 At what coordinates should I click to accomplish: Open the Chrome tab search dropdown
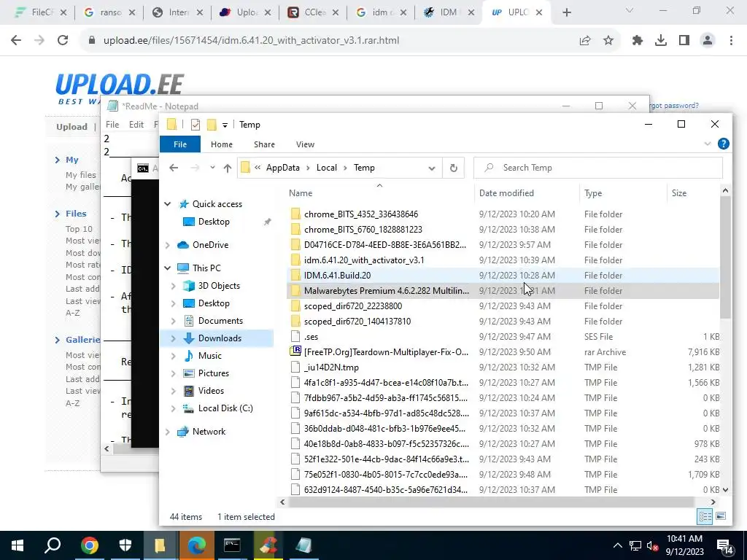pos(630,10)
